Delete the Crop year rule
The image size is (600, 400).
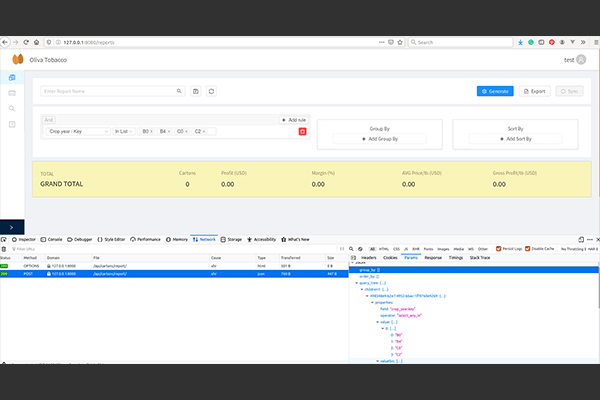302,131
